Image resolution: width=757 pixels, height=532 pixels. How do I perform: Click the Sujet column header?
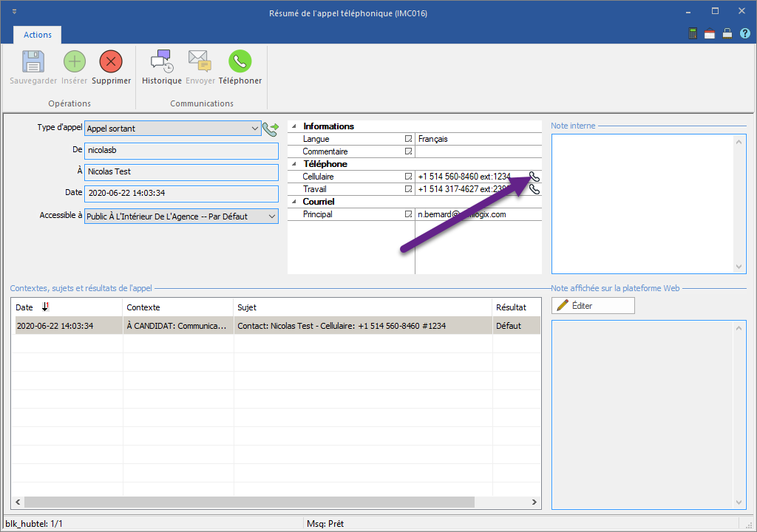tap(362, 307)
